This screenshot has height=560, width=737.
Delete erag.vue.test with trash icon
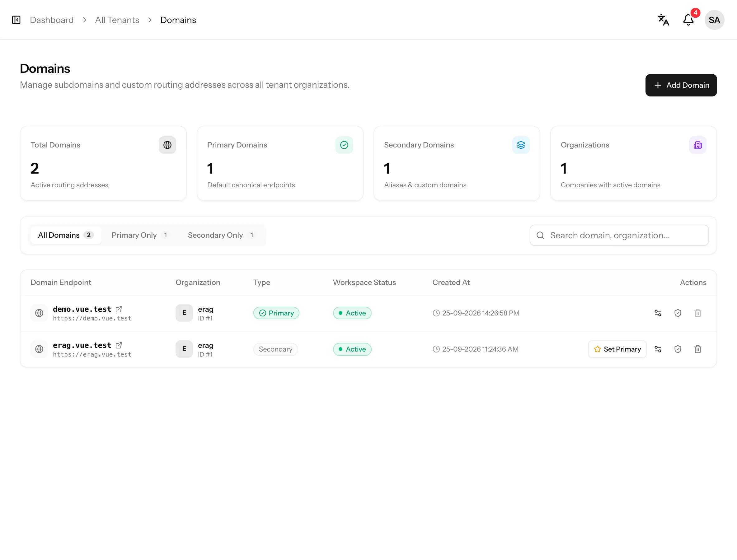coord(698,349)
